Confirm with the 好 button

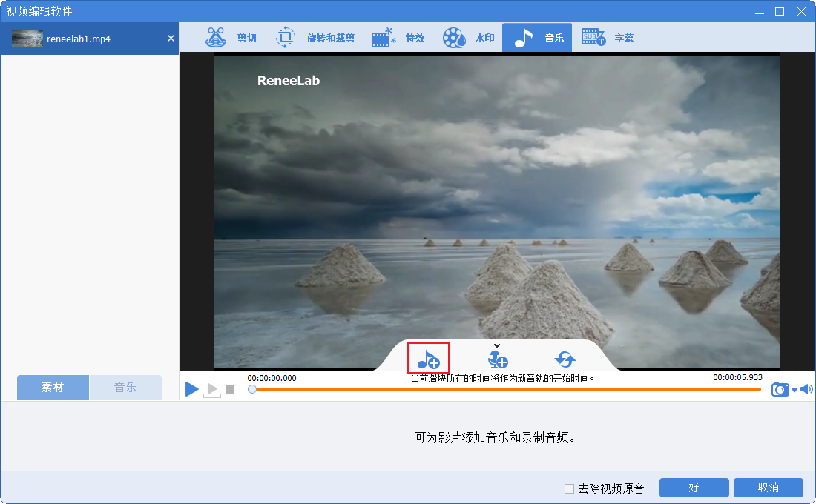(x=694, y=488)
